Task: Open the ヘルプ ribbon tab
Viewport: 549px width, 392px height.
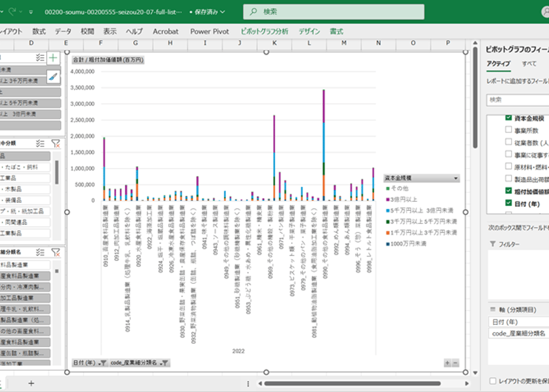Action: point(134,31)
